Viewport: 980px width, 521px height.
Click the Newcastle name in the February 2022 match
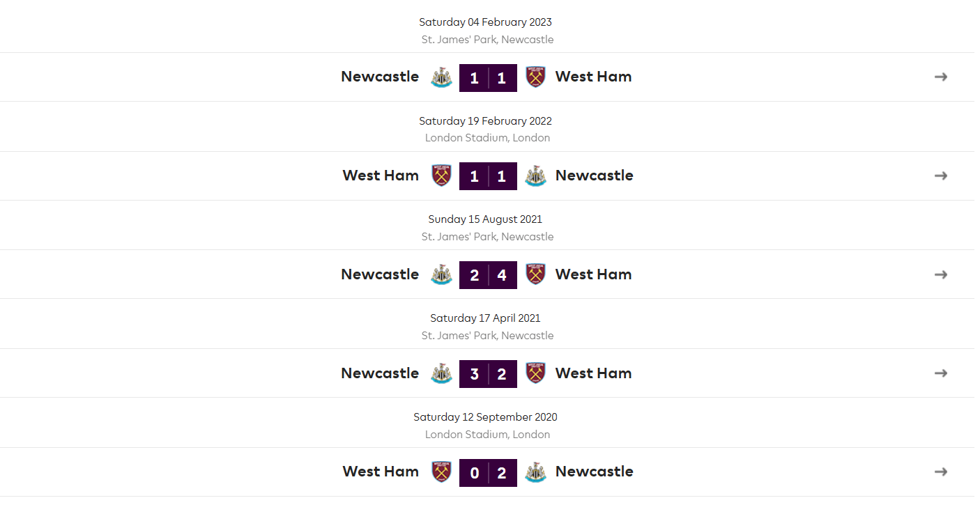click(595, 176)
